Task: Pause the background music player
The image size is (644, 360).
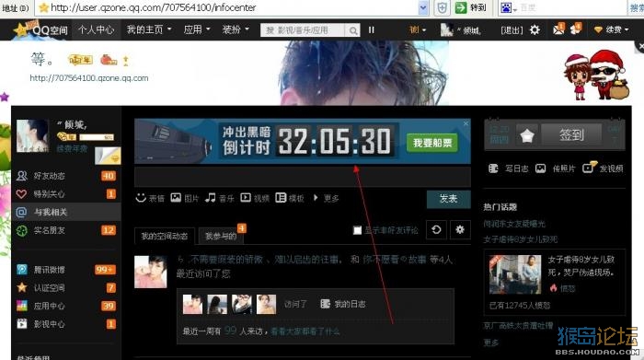Action: (372, 30)
